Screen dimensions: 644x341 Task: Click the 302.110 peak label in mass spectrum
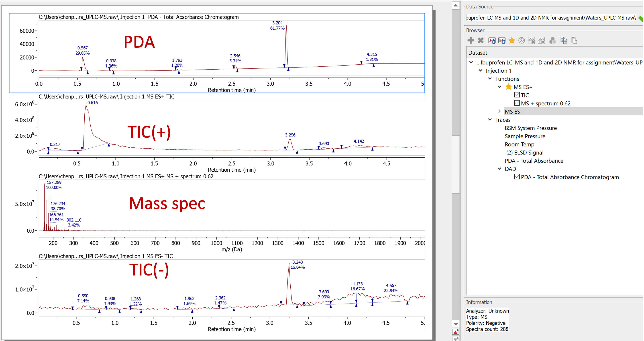74,220
